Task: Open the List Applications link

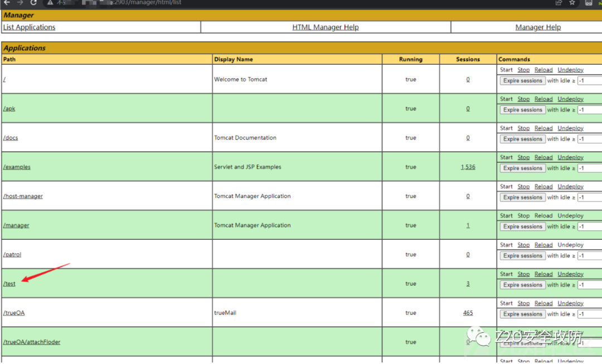Action: pyautogui.click(x=29, y=27)
